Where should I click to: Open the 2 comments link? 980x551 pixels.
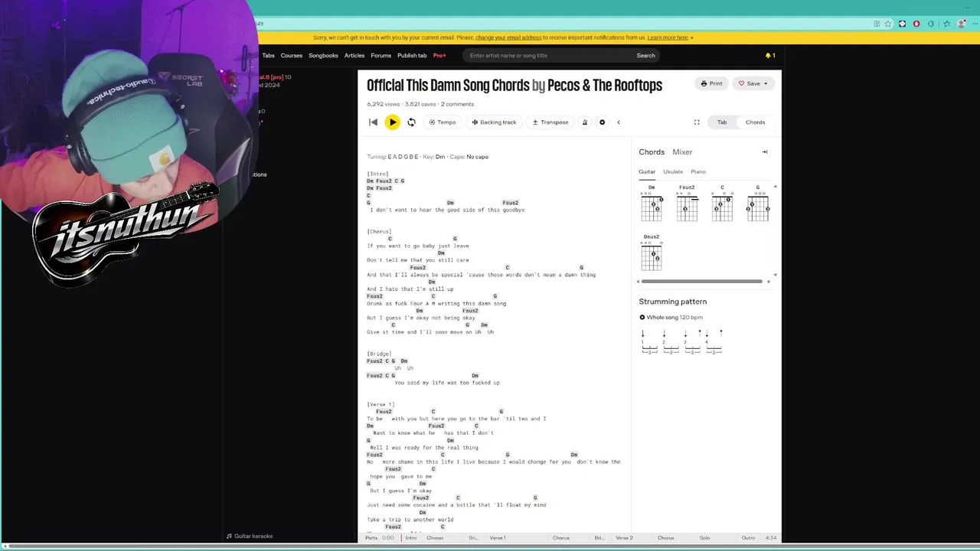pos(457,104)
